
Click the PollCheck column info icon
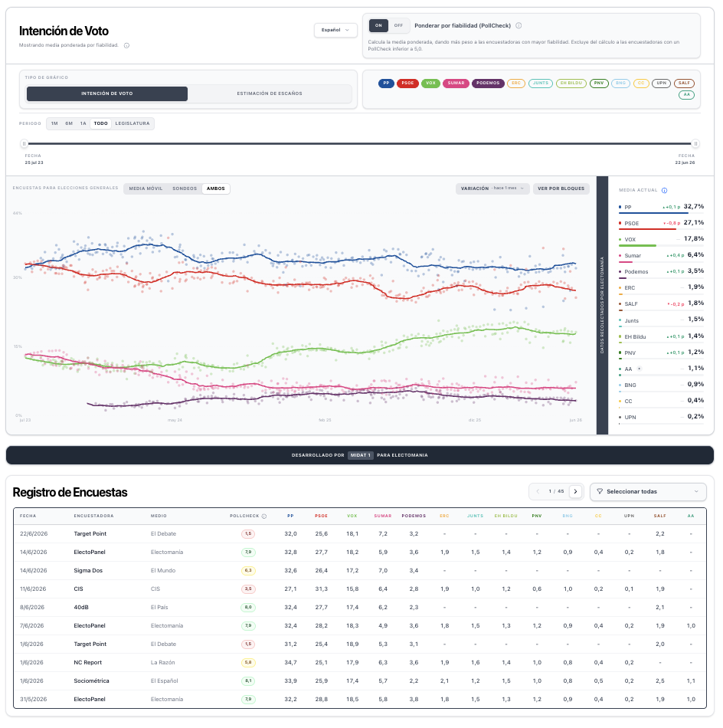pos(264,516)
